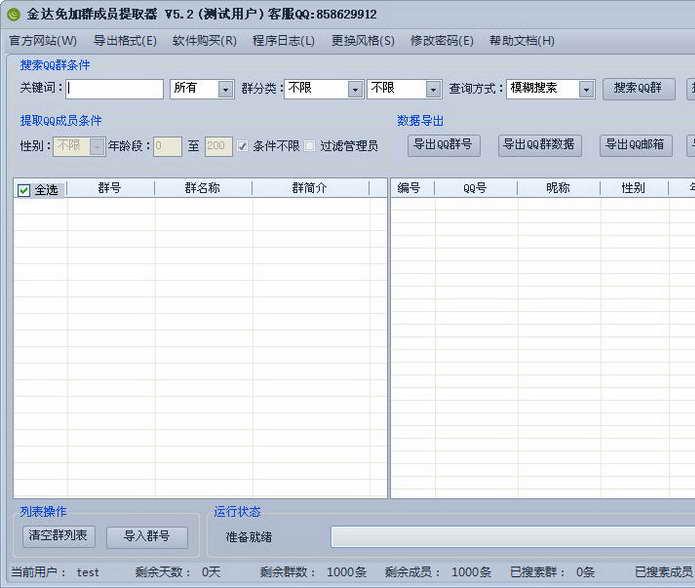Toggle the 条件不限 checkbox

click(243, 146)
